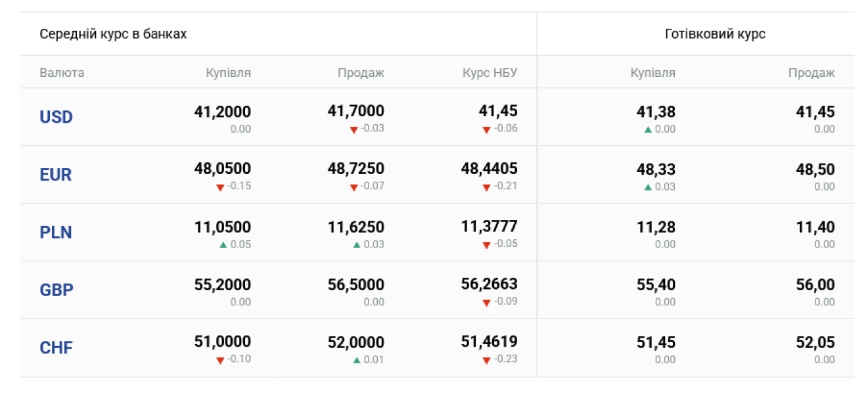Open the CHF currency link

point(57,348)
